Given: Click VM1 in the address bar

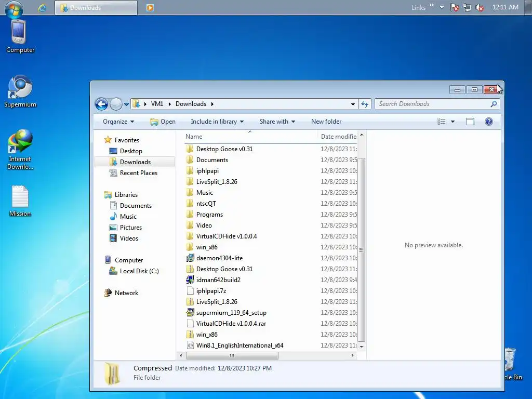Looking at the screenshot, I should click(x=157, y=104).
